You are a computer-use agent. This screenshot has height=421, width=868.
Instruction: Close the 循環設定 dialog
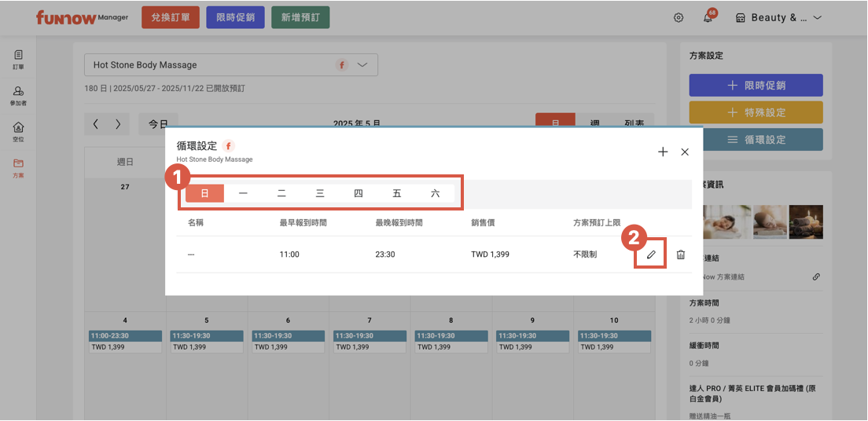pyautogui.click(x=685, y=152)
